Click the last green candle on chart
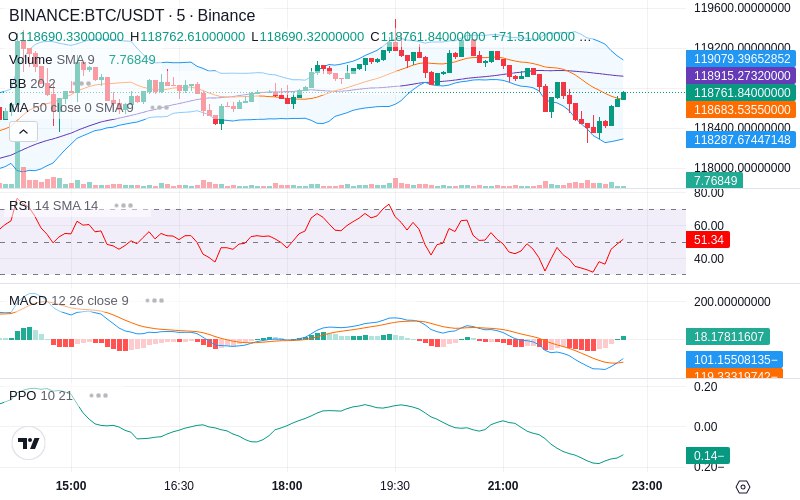The height and width of the screenshot is (500, 800). (623, 95)
